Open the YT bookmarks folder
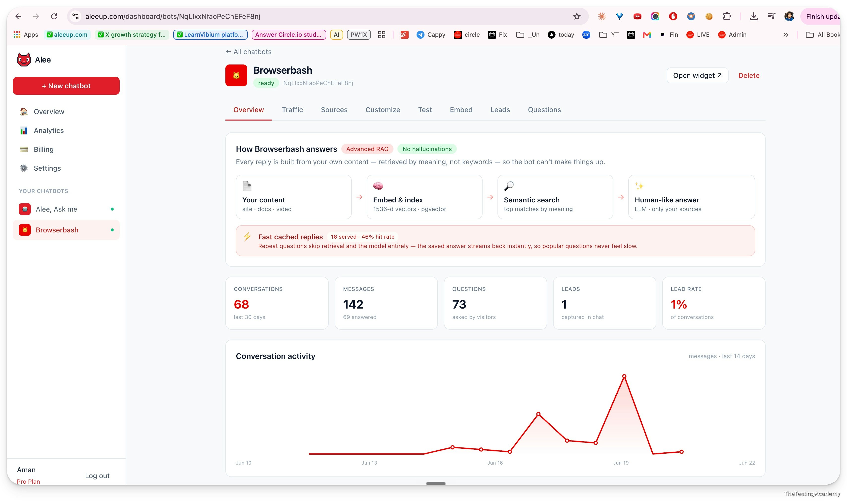This screenshot has height=504, width=847. coord(609,35)
